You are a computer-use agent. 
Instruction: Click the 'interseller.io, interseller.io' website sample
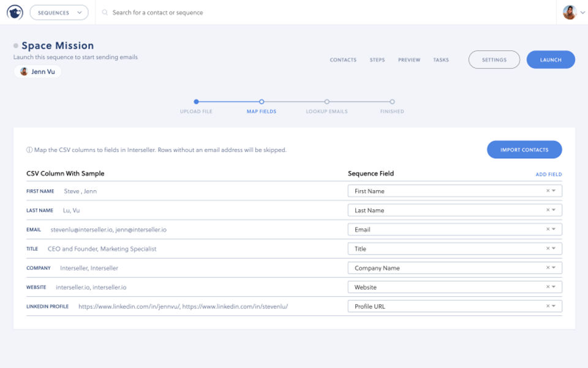point(91,287)
